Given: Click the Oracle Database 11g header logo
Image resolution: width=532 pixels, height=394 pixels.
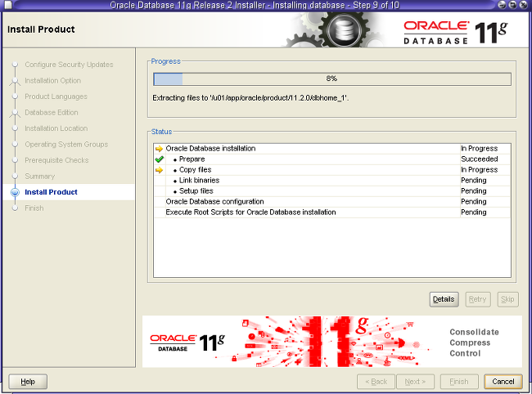Looking at the screenshot, I should click(x=456, y=33).
